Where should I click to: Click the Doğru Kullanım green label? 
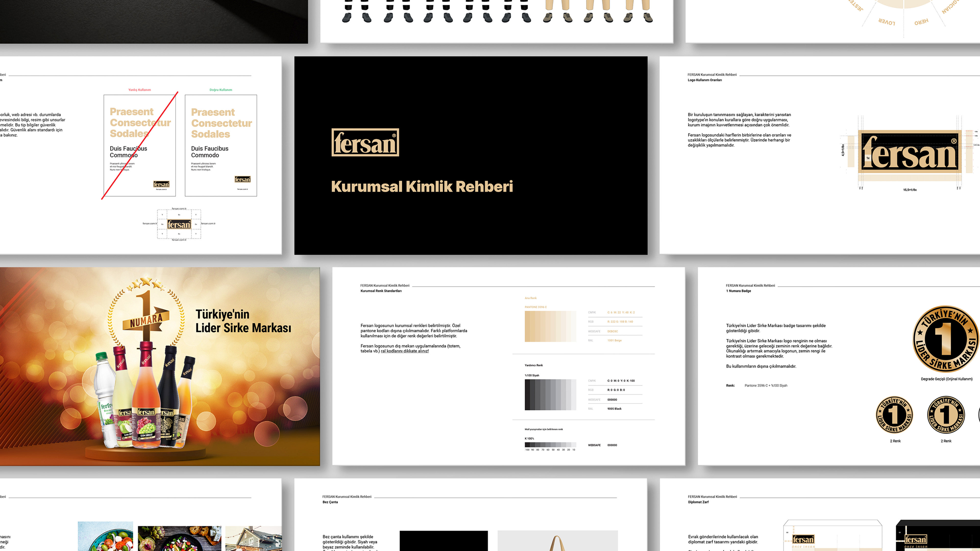pos(221,90)
